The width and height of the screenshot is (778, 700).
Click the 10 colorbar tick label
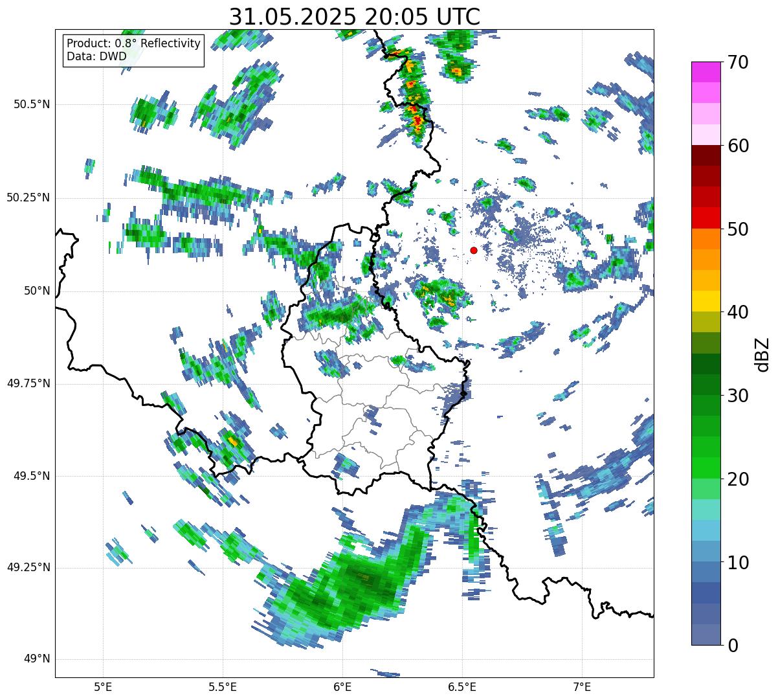[x=737, y=563]
